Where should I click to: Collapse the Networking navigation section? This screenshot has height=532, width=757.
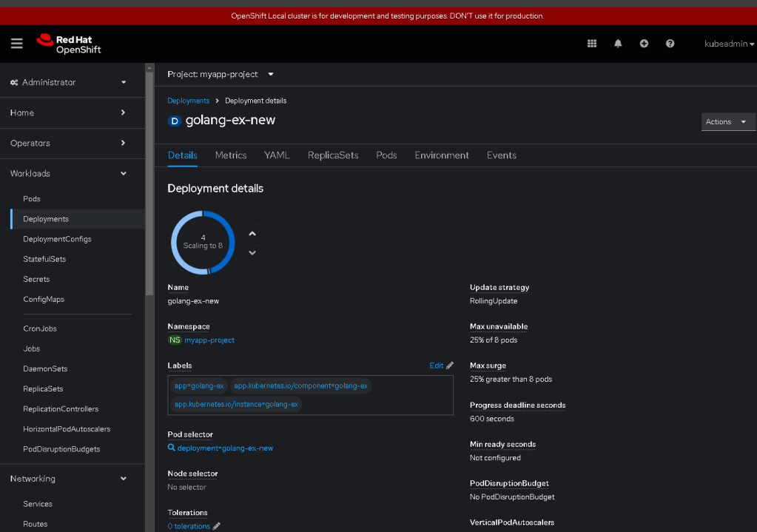point(68,479)
